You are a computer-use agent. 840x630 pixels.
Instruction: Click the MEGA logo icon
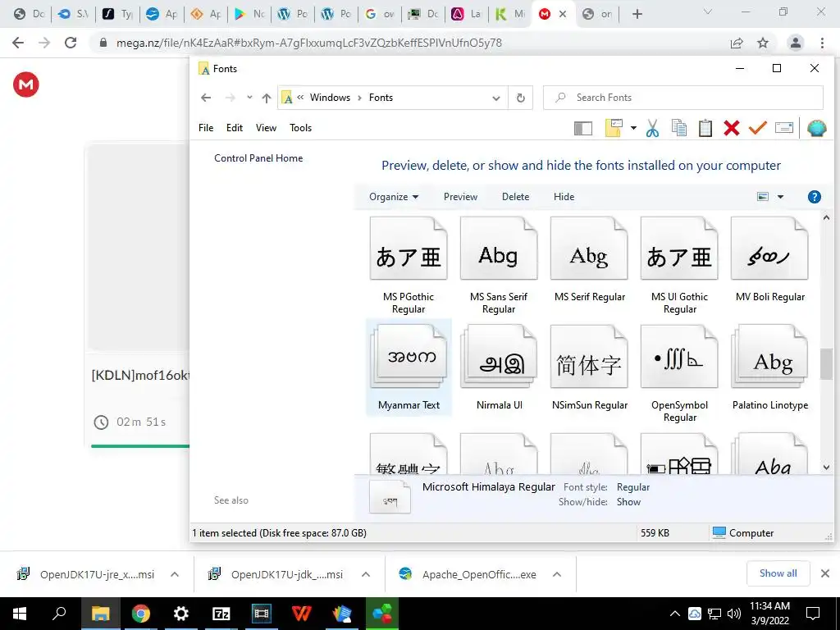coord(25,84)
